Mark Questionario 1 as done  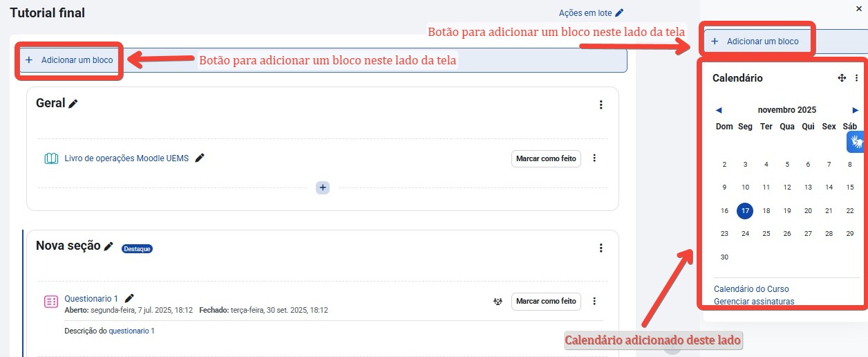(546, 302)
